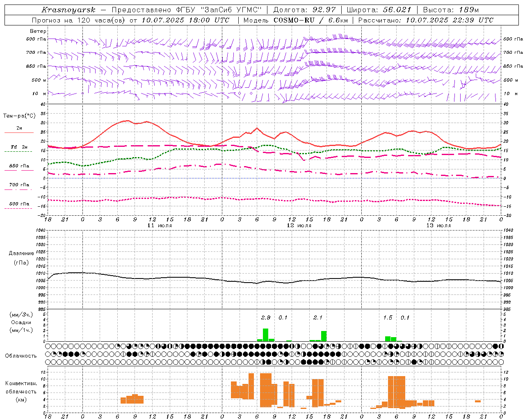Click the '700 гПа' temperature legend entry
525x420 pixels.
tap(19, 185)
